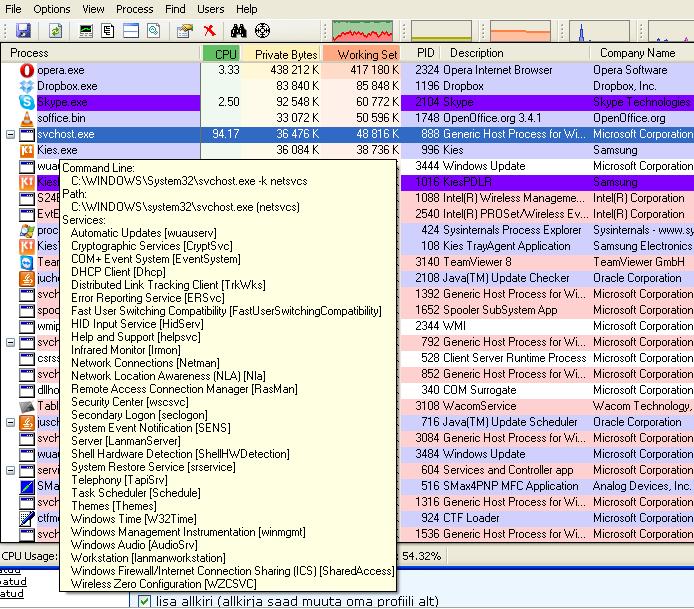Open the Options menu
Image resolution: width=694 pixels, height=609 pixels.
52,9
